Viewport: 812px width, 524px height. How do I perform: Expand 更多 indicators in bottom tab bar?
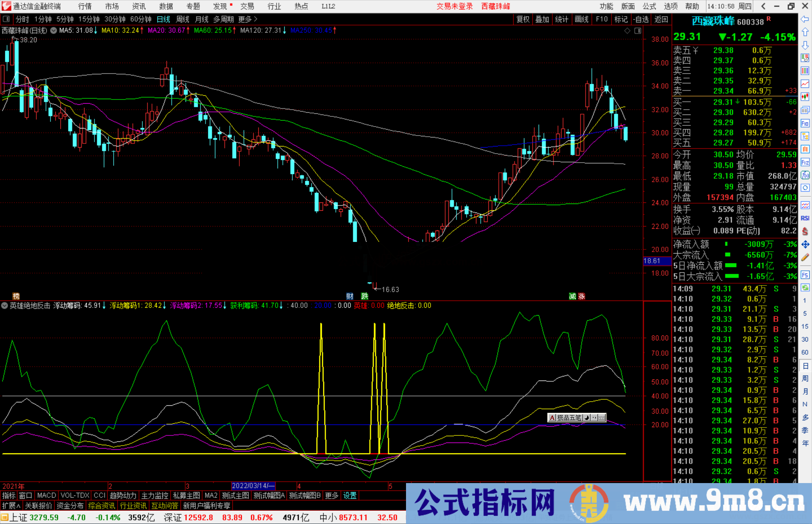click(332, 495)
